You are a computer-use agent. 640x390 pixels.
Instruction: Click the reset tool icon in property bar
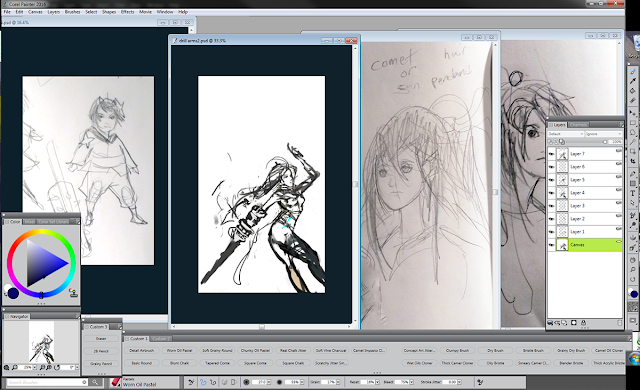[191, 382]
